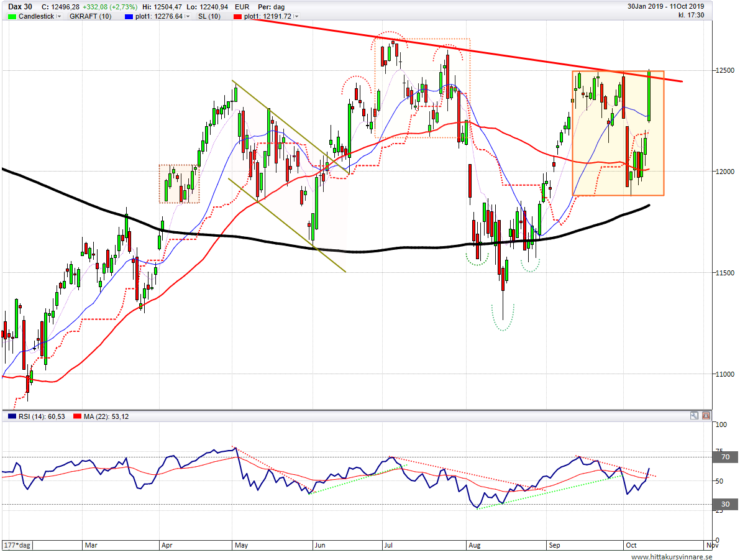
Task: Click the Mar label on time axis
Action: coord(91,545)
